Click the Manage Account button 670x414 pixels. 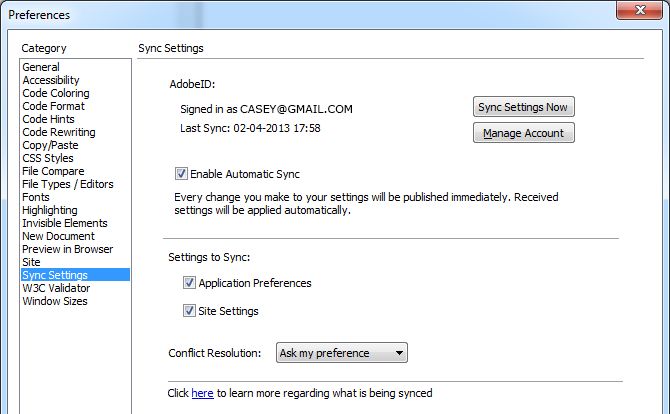(524, 133)
